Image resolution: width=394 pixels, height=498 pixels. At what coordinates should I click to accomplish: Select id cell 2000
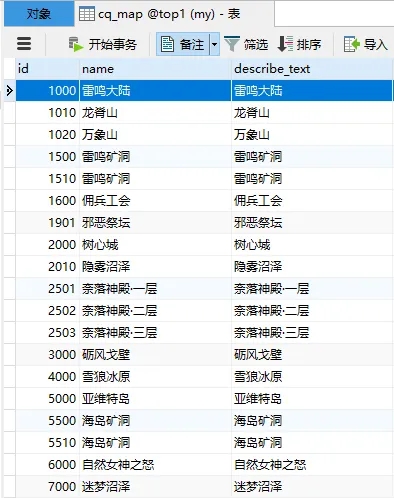47,245
